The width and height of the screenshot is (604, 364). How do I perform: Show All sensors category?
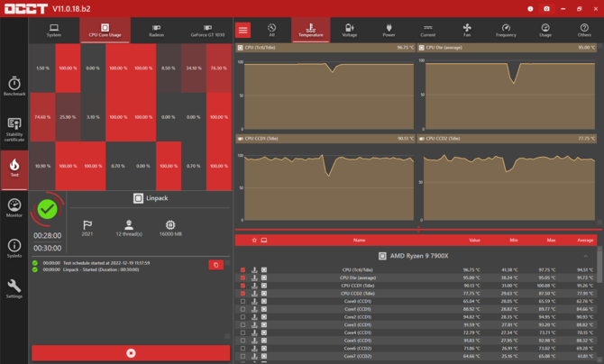[x=271, y=30]
